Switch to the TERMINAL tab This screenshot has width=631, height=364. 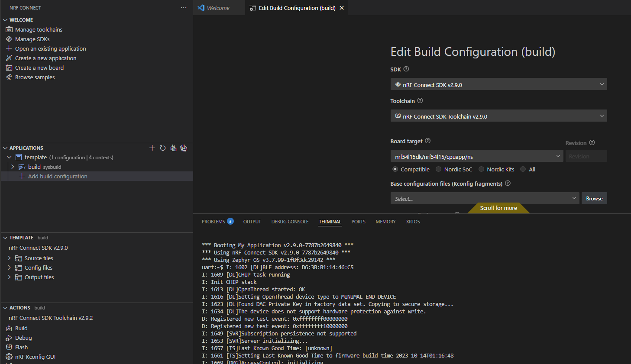(330, 222)
